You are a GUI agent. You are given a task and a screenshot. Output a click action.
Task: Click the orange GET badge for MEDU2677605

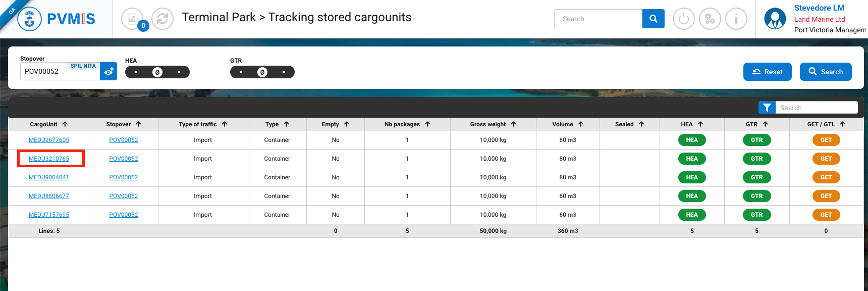tap(826, 140)
